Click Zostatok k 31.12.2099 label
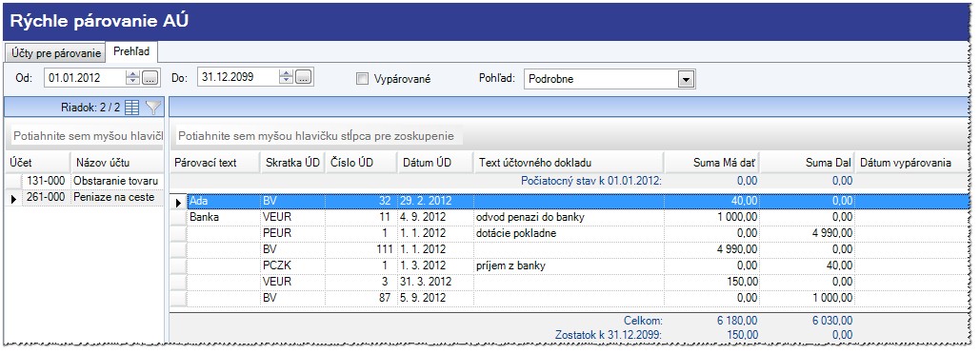Viewport: 980px width, 354px height. (x=609, y=334)
